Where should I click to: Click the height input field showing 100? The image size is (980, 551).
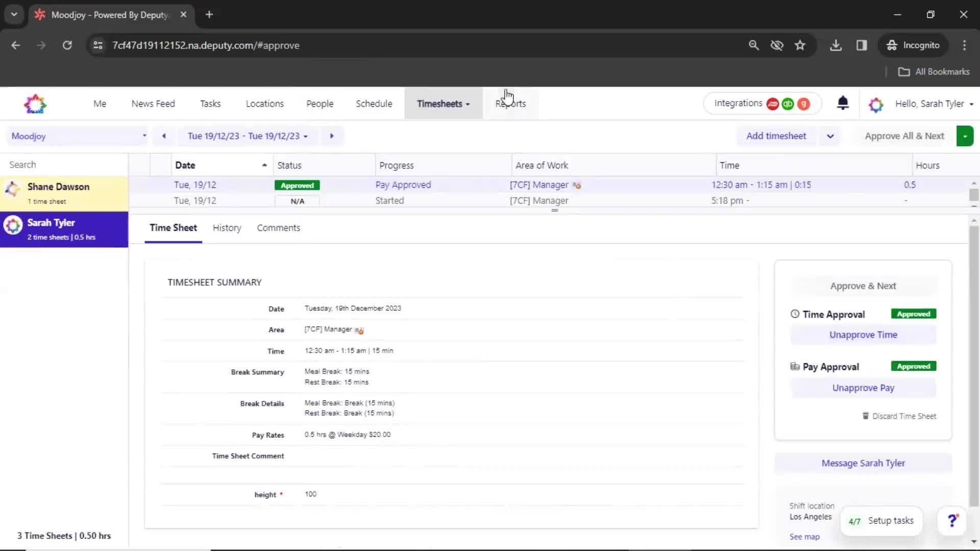[310, 494]
